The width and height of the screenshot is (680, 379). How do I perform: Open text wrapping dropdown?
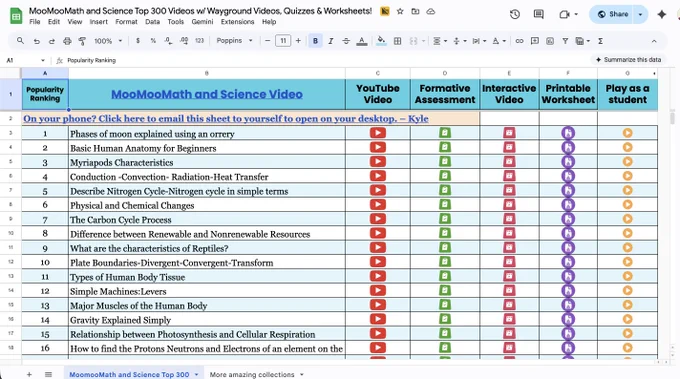[479, 41]
